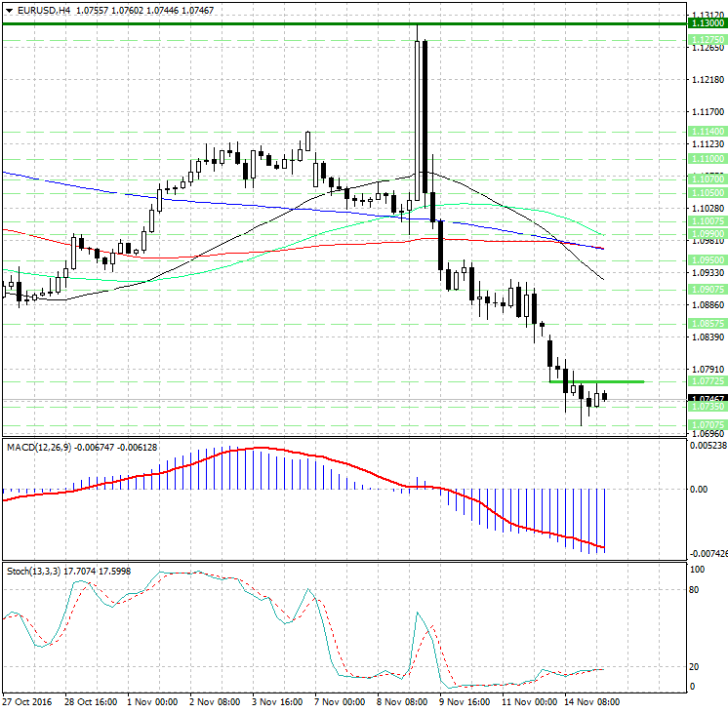Click the 1.12180 price scale value
This screenshot has height=713, width=728.
click(x=708, y=80)
